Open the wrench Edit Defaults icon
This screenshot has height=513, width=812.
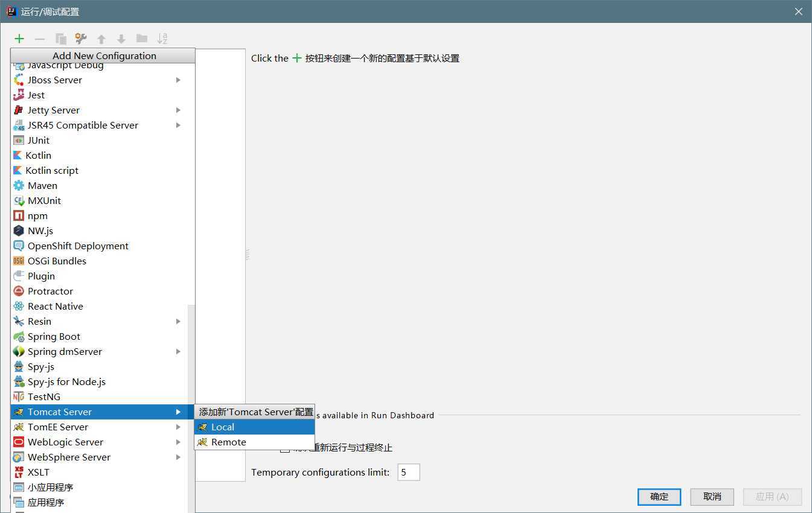[81, 39]
